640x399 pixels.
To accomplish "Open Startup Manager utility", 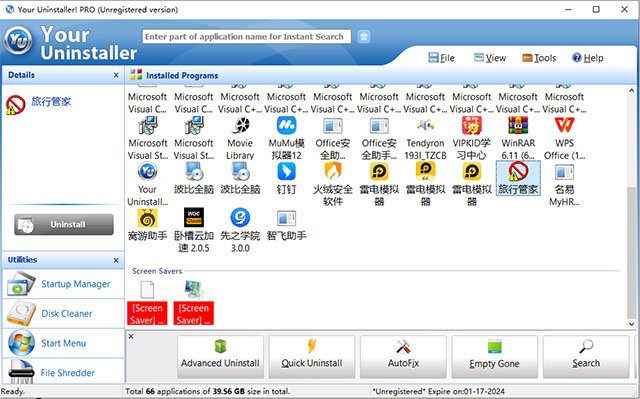I will (x=63, y=284).
